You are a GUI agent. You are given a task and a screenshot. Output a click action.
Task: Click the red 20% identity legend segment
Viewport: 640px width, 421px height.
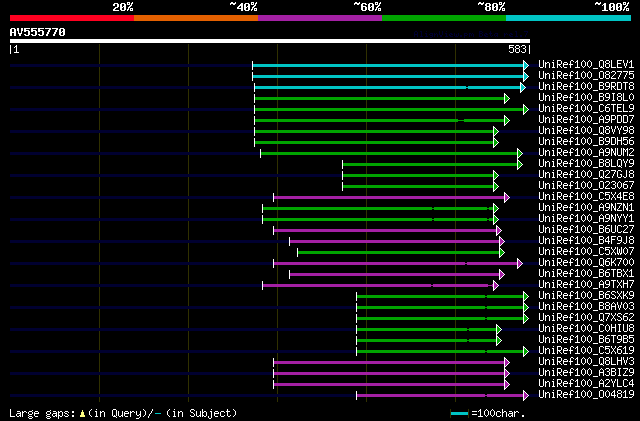coord(72,18)
